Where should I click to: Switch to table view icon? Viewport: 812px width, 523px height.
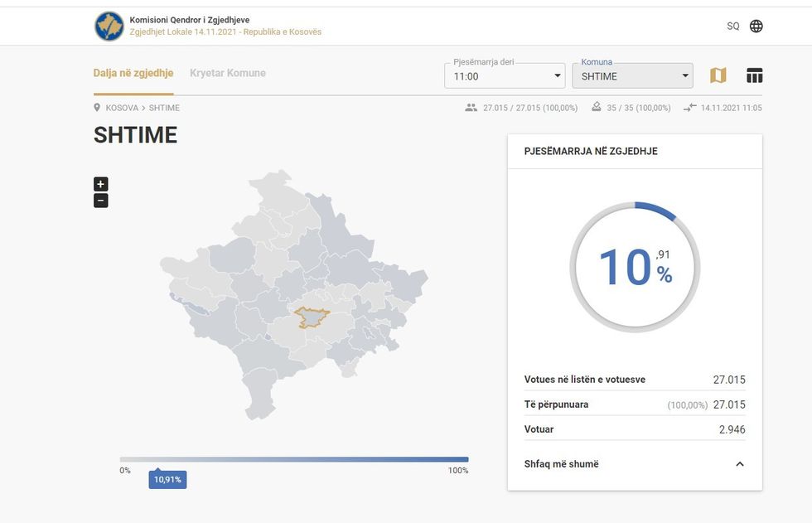[754, 75]
